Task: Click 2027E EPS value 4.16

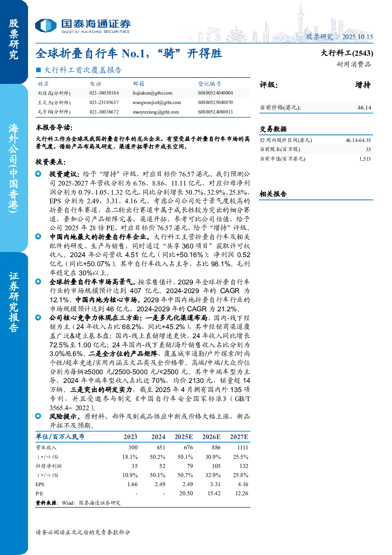Action: [243, 484]
